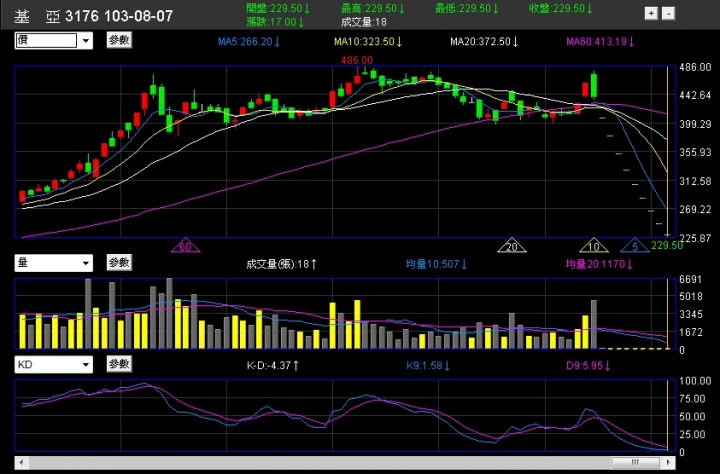Click the 最高:229.50 value
The image size is (720, 474).
[373, 8]
